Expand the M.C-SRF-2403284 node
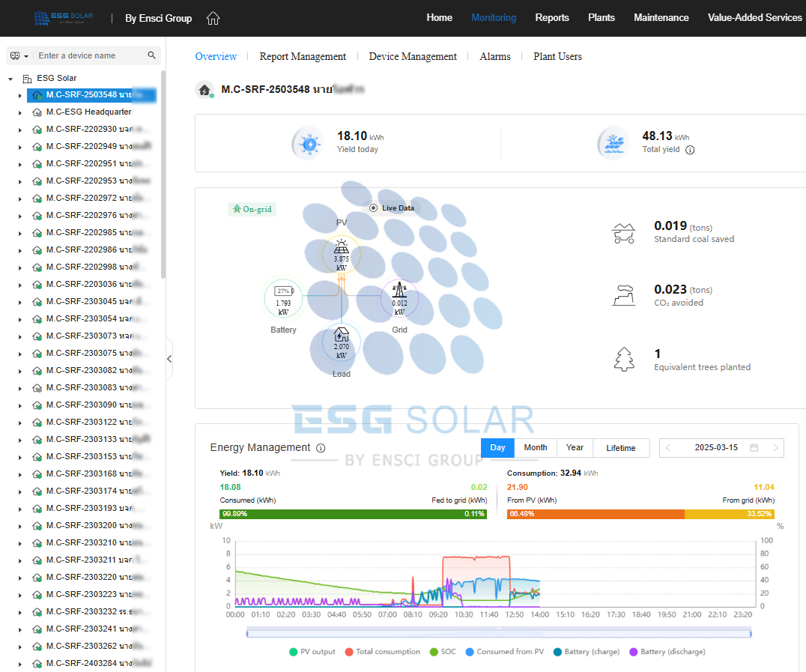This screenshot has width=806, height=672. pyautogui.click(x=20, y=664)
